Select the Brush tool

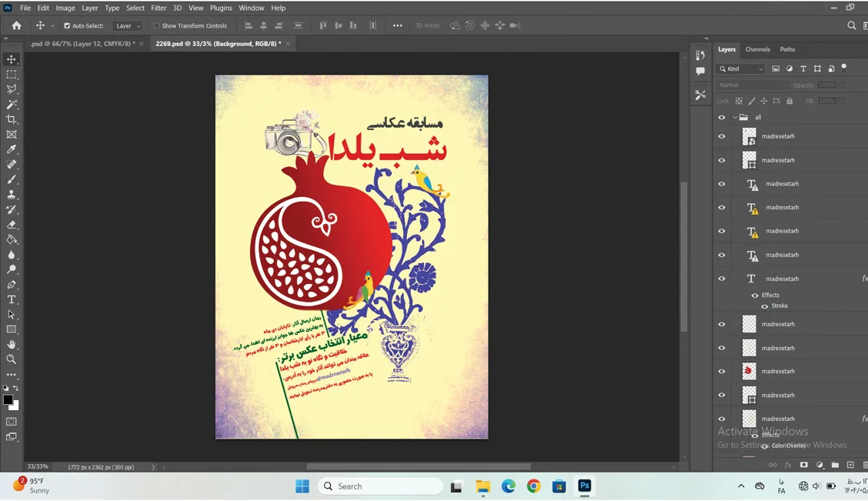point(11,179)
